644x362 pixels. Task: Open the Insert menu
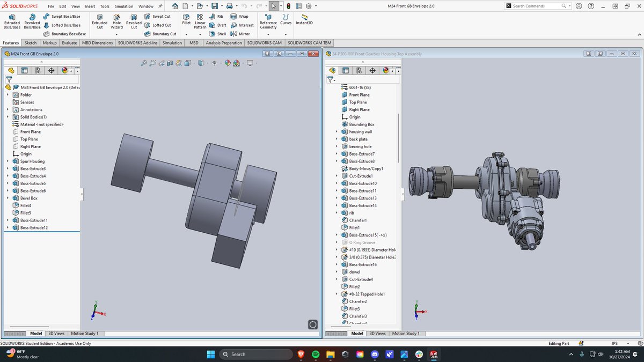point(90,6)
